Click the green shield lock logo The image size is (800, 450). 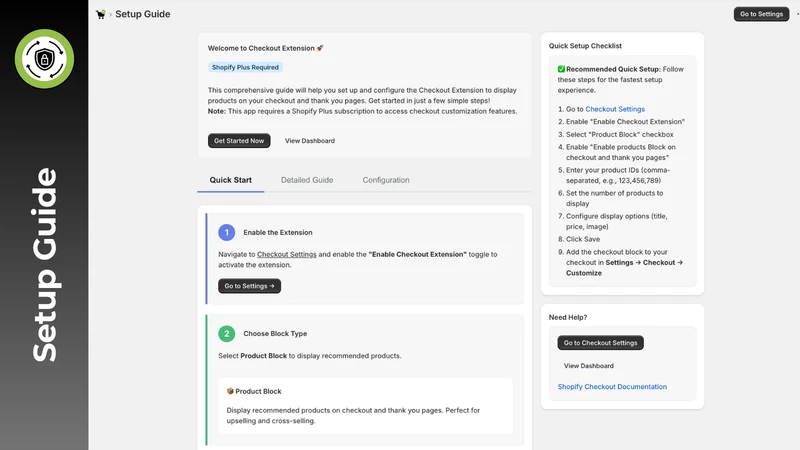tap(44, 59)
